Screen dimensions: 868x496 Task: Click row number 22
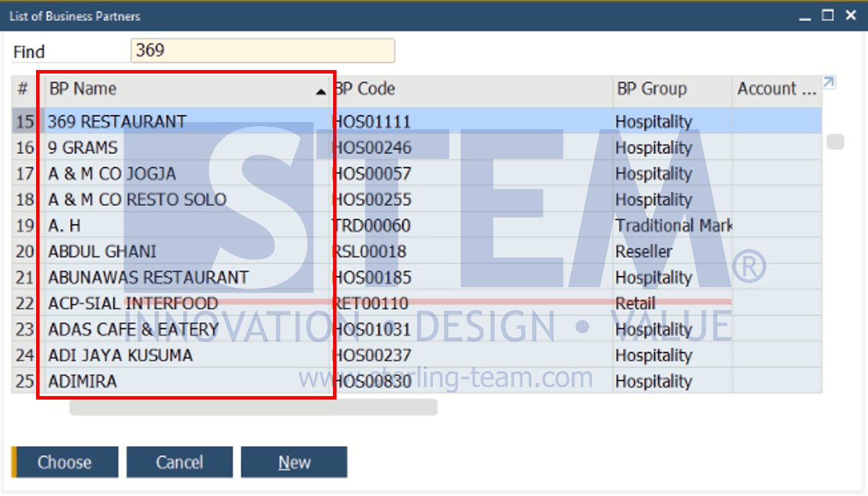click(25, 304)
